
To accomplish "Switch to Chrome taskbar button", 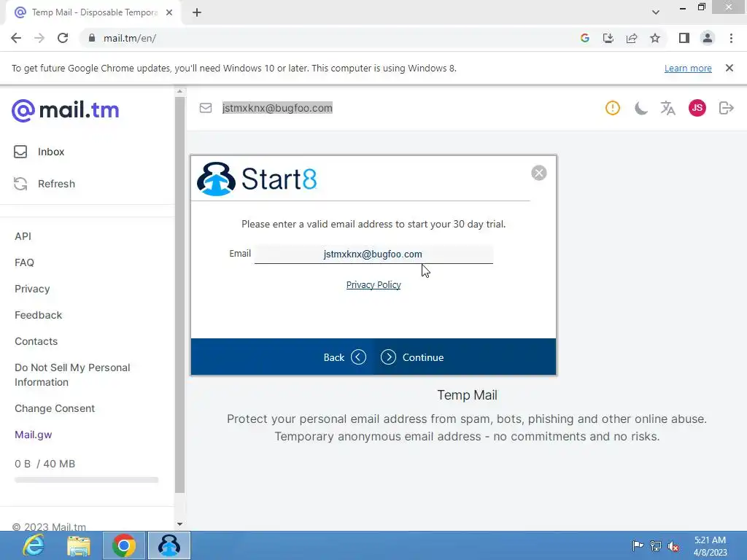I will pos(124,545).
